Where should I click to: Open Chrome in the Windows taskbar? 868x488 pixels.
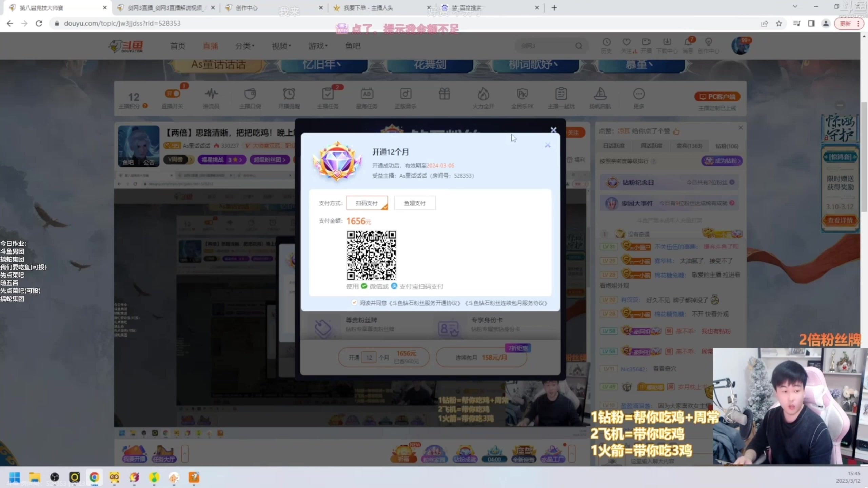tap(94, 477)
